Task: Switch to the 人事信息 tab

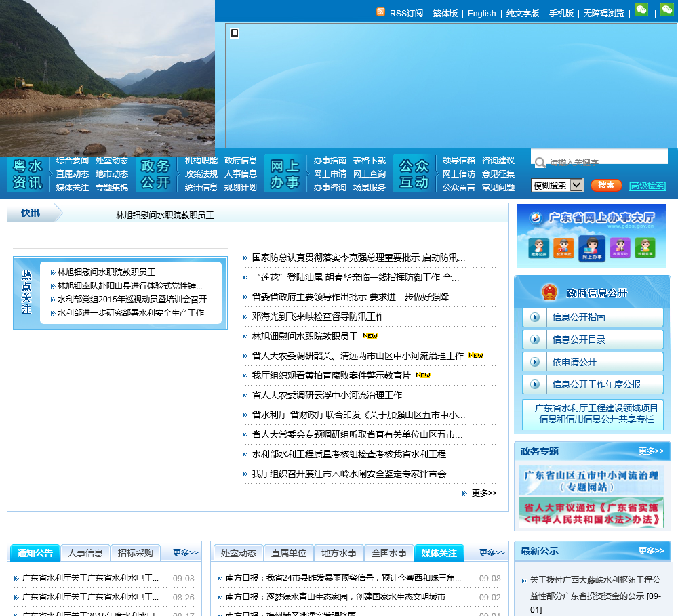Action: pyautogui.click(x=85, y=553)
